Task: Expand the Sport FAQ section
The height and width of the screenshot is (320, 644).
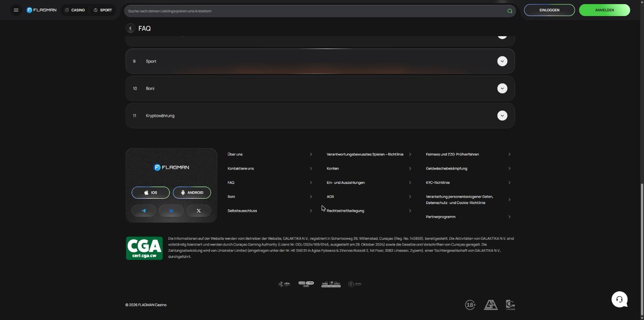Action: [x=320, y=61]
